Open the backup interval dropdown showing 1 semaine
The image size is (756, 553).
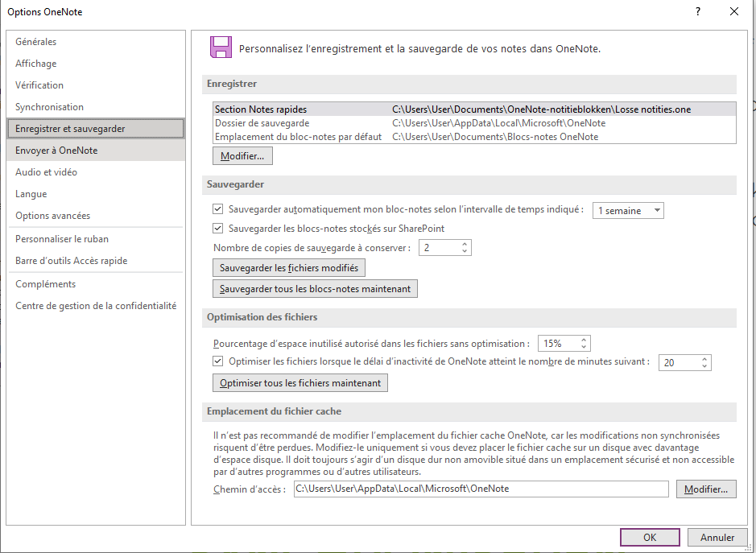click(x=628, y=211)
